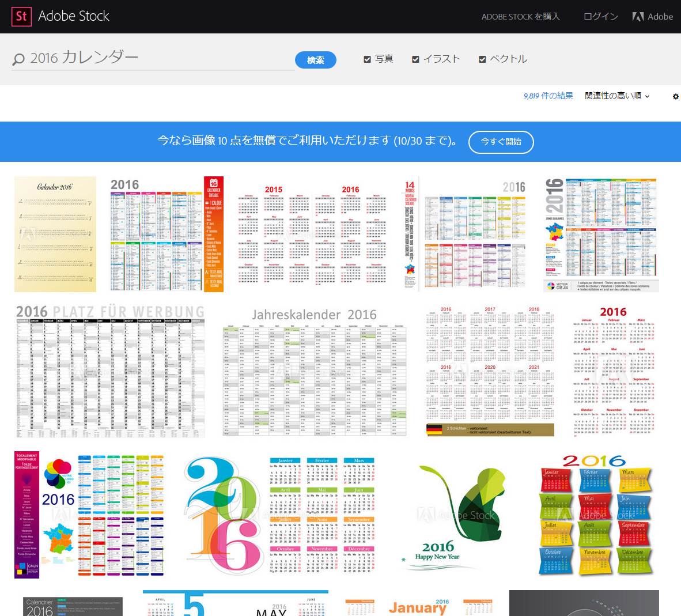The image size is (681, 616).
Task: Click the 今すぐ開始 button
Action: (501, 142)
